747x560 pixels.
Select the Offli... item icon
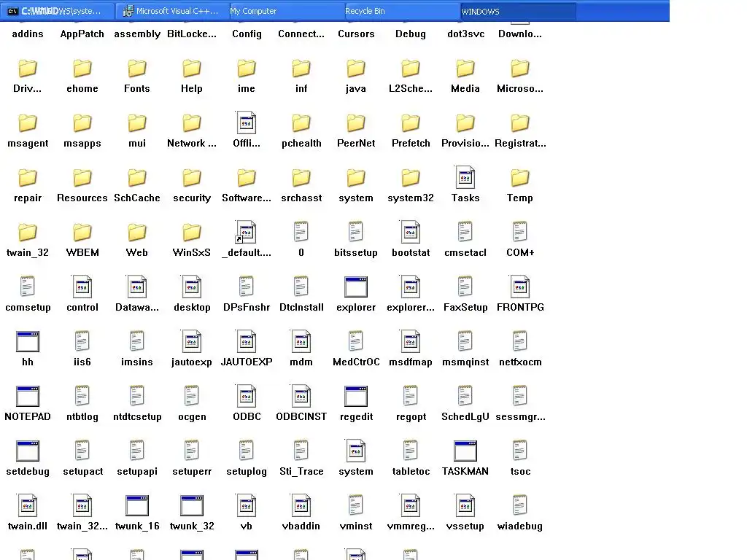(247, 122)
